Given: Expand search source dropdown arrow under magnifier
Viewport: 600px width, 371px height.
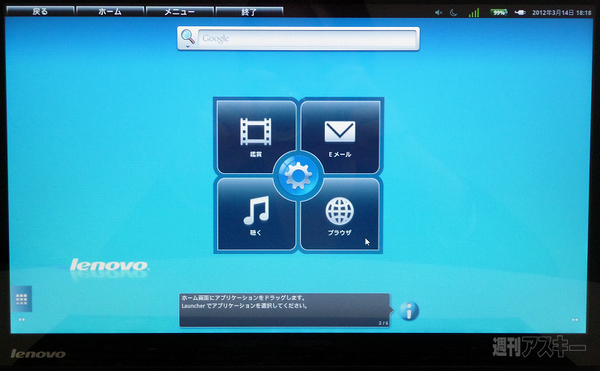Looking at the screenshot, I should 188,46.
